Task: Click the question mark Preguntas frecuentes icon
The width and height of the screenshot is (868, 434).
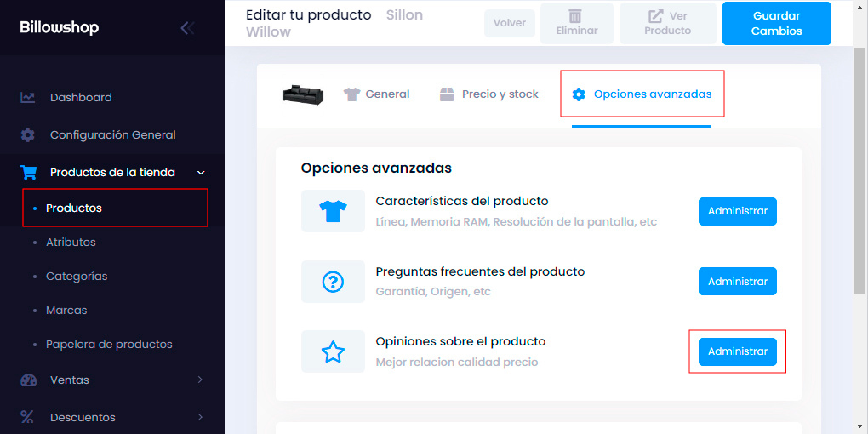Action: click(333, 282)
